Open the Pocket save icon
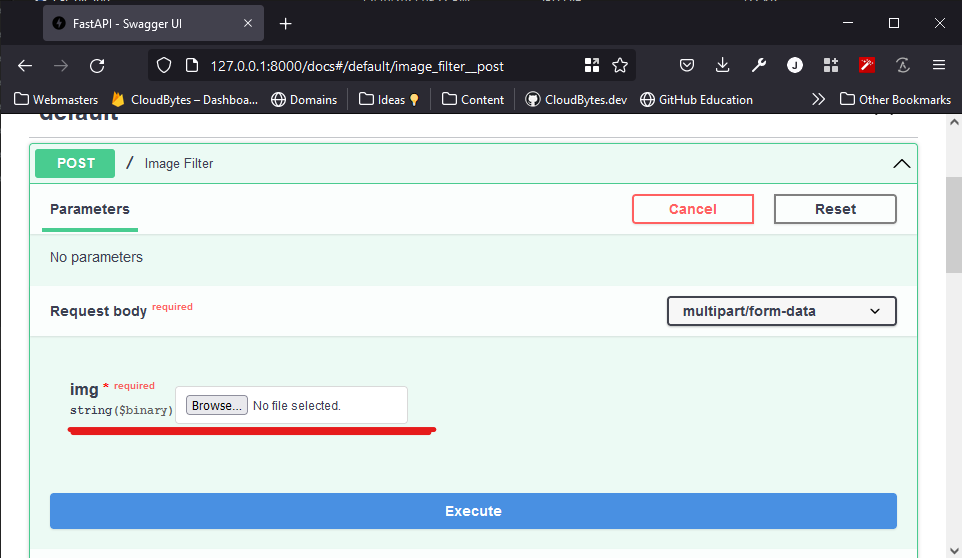 (687, 65)
